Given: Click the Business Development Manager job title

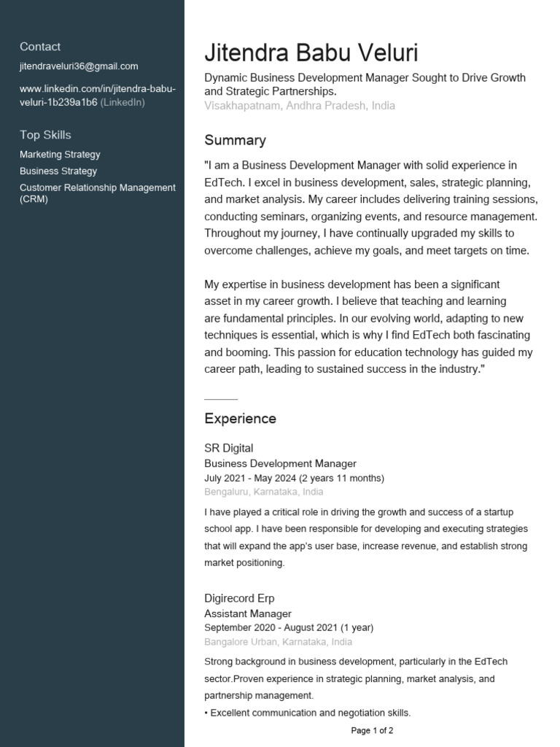Looking at the screenshot, I should (280, 463).
